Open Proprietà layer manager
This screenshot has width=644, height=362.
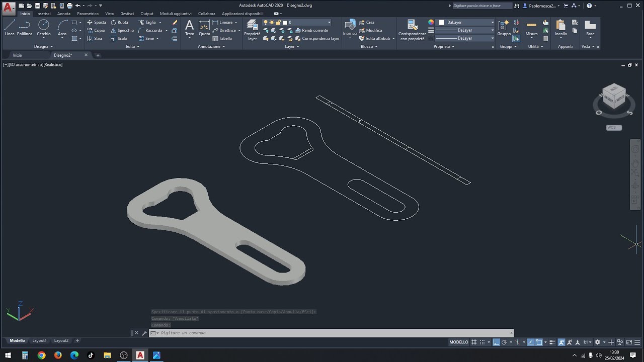tap(252, 30)
